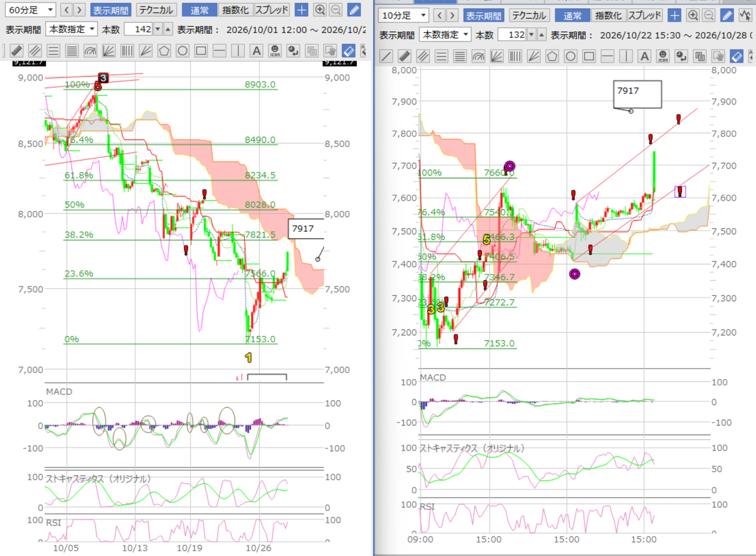Click 表示期間 button in right chart
The image size is (756, 556).
[484, 15]
